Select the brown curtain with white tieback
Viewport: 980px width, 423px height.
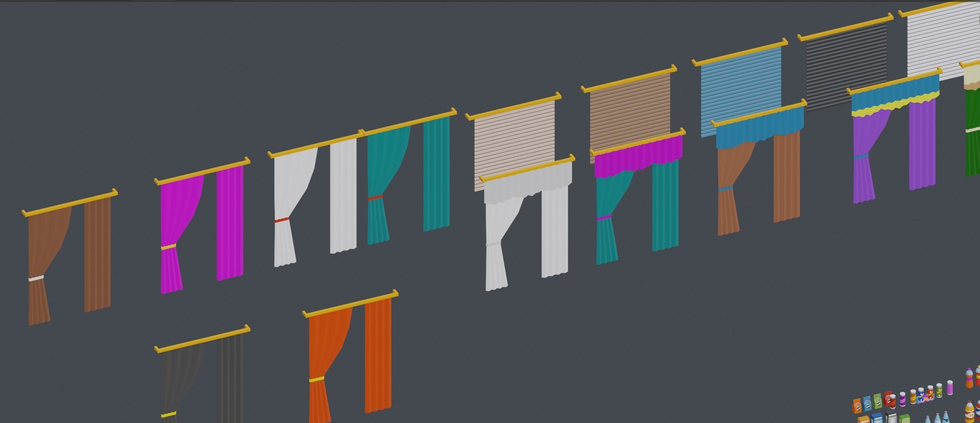[69, 257]
